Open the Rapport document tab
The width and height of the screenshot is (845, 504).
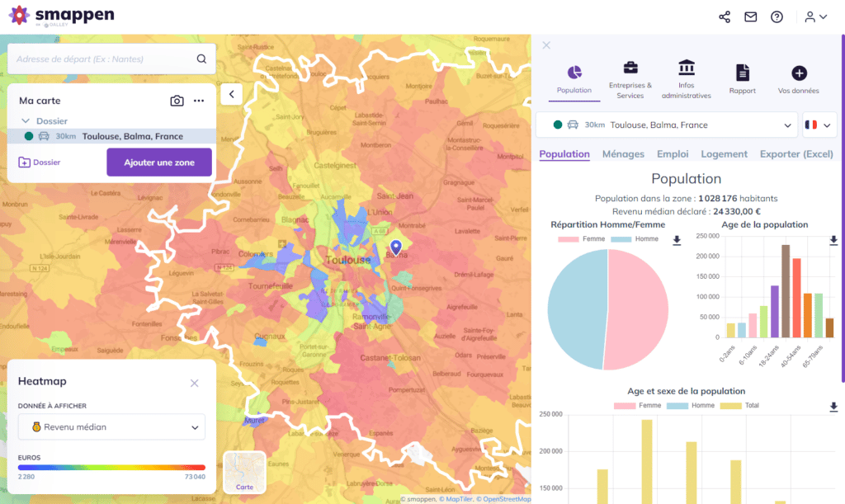(742, 79)
